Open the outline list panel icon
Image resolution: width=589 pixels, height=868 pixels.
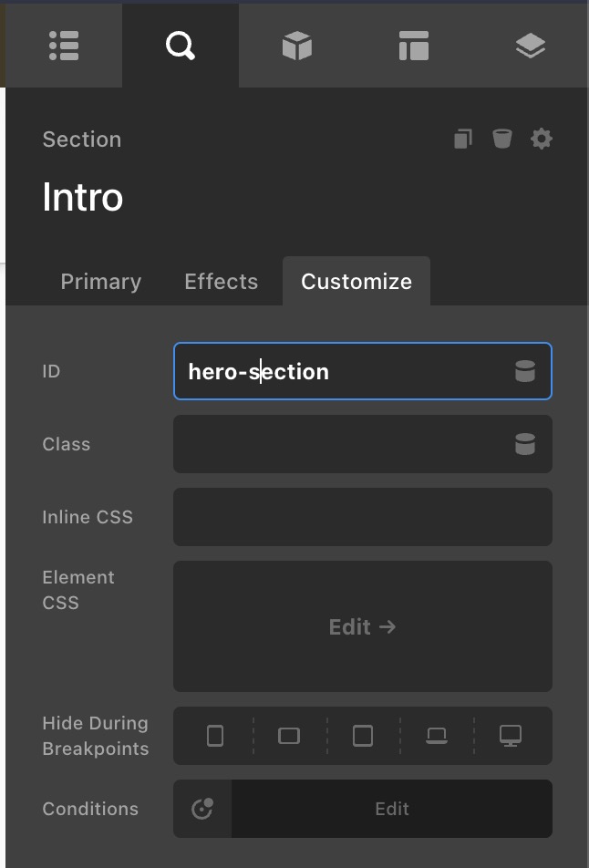tap(64, 46)
